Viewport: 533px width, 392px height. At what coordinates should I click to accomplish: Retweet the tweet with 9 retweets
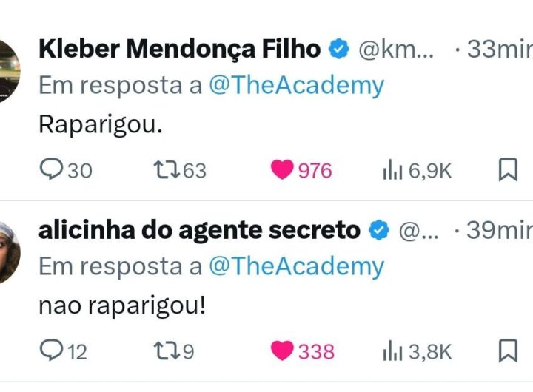174,351
